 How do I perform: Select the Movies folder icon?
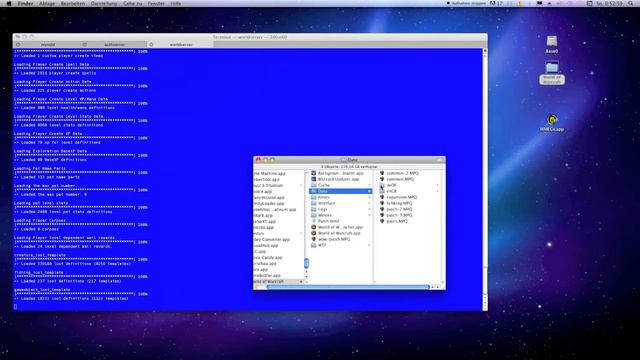click(x=313, y=215)
